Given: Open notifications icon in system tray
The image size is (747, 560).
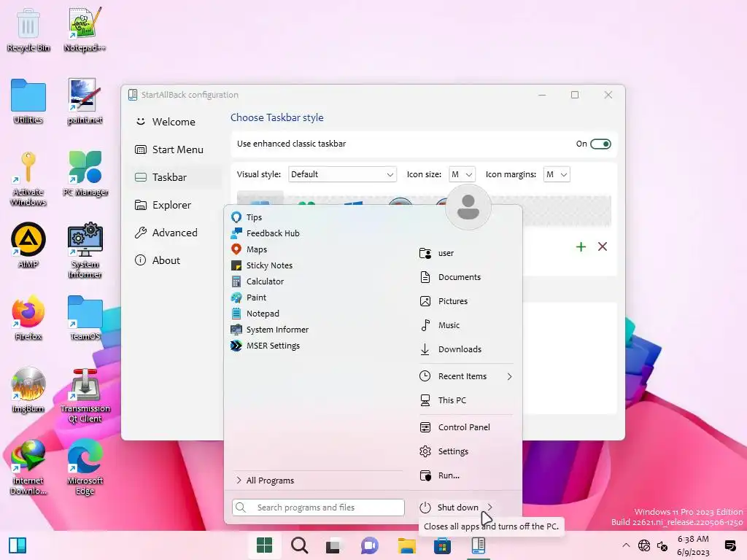Looking at the screenshot, I should coord(729,545).
